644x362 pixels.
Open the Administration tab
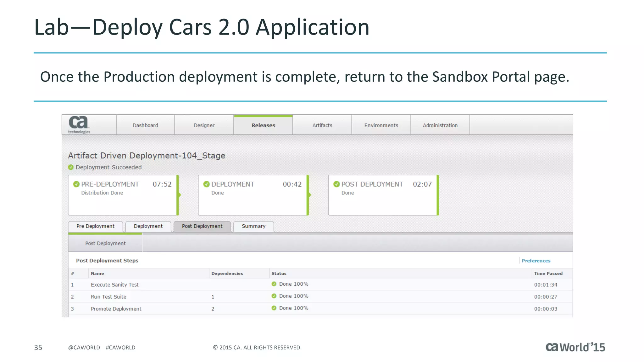click(x=440, y=125)
